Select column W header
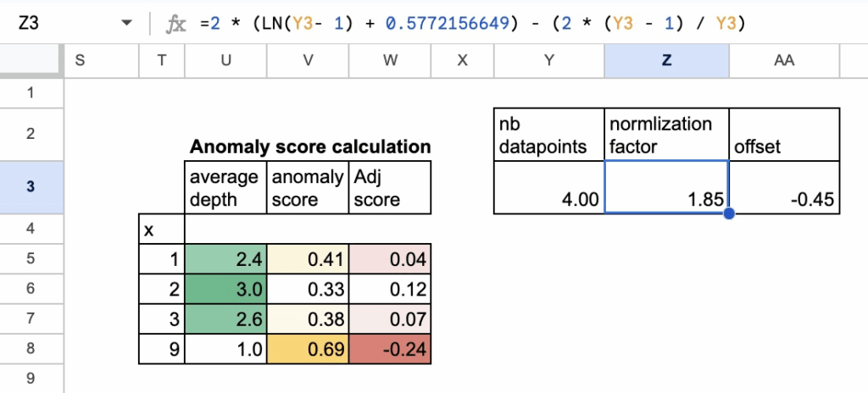Image resolution: width=868 pixels, height=393 pixels. 390,60
